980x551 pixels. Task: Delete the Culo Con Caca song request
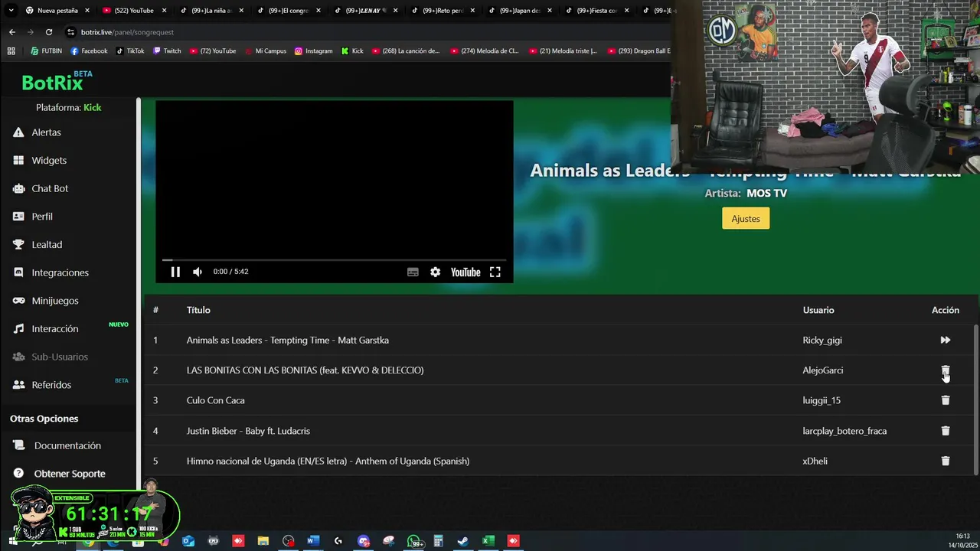tap(945, 400)
